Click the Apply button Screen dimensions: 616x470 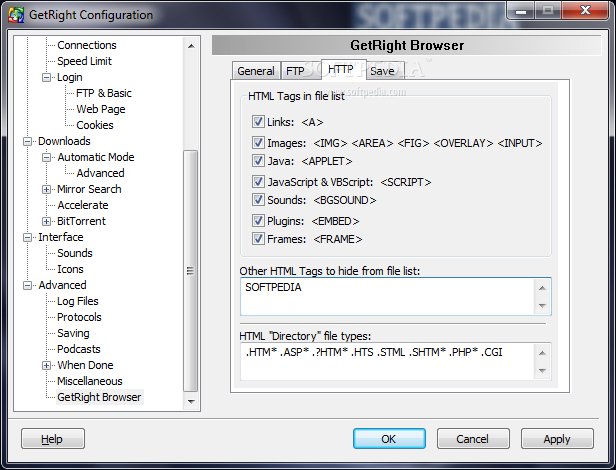click(x=557, y=439)
